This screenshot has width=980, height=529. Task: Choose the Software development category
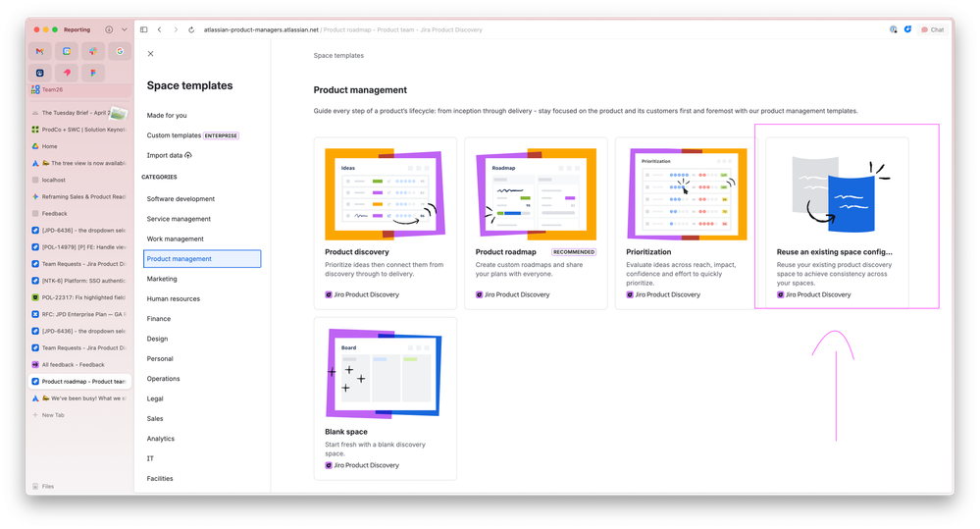(x=181, y=199)
